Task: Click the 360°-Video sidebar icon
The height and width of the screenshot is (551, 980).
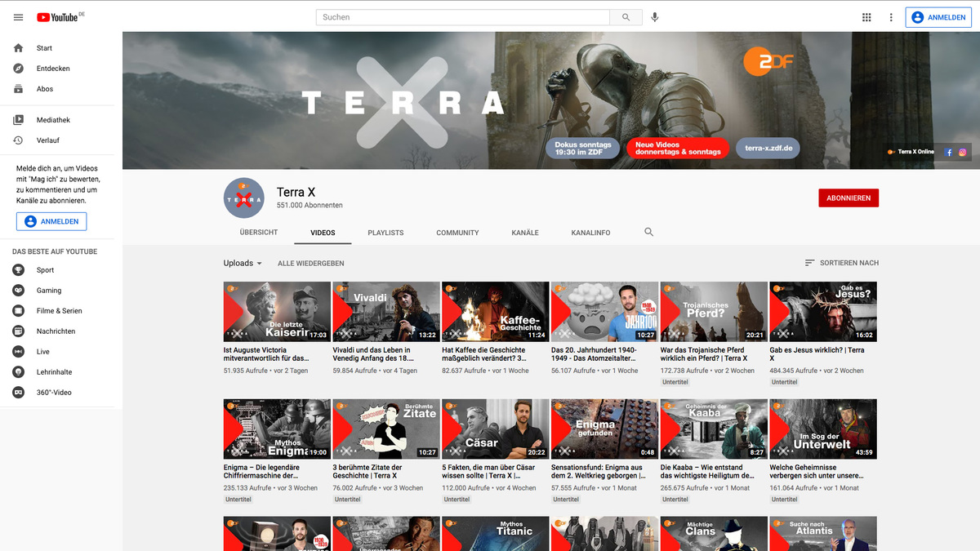Action: pos(18,392)
